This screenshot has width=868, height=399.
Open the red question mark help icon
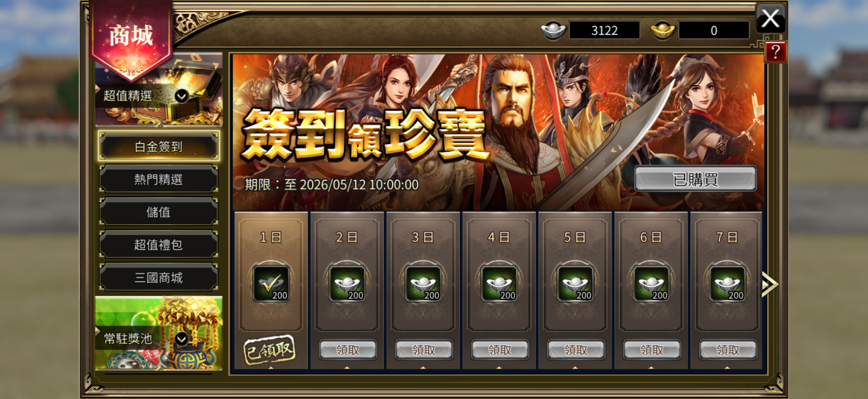point(775,52)
